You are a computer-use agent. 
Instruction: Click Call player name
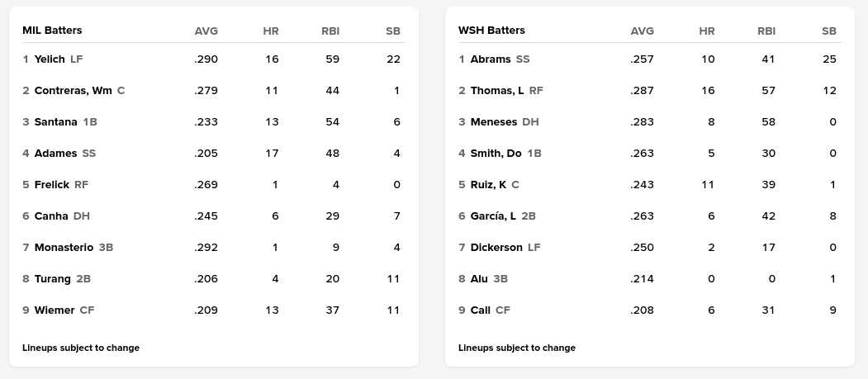[x=480, y=310]
